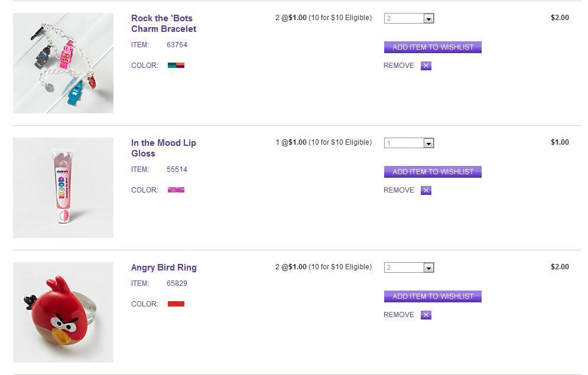Click the X icon to remove In the Mood Lip Gloss
Image resolution: width=588 pixels, height=375 pixels.
click(x=426, y=190)
